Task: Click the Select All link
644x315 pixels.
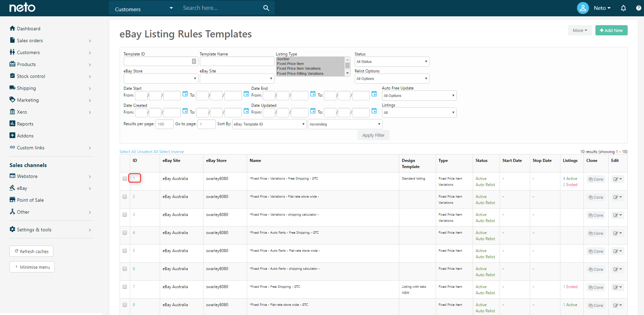Action: [127, 152]
